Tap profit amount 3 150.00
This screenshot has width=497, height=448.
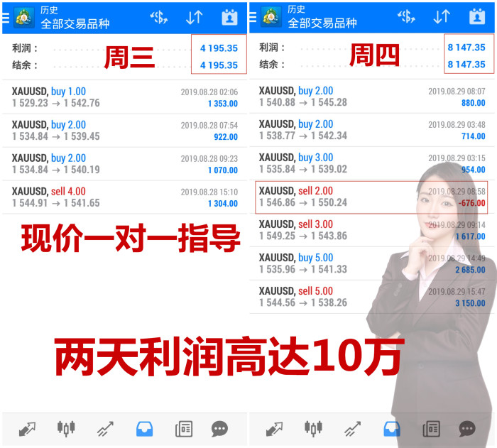point(470,303)
